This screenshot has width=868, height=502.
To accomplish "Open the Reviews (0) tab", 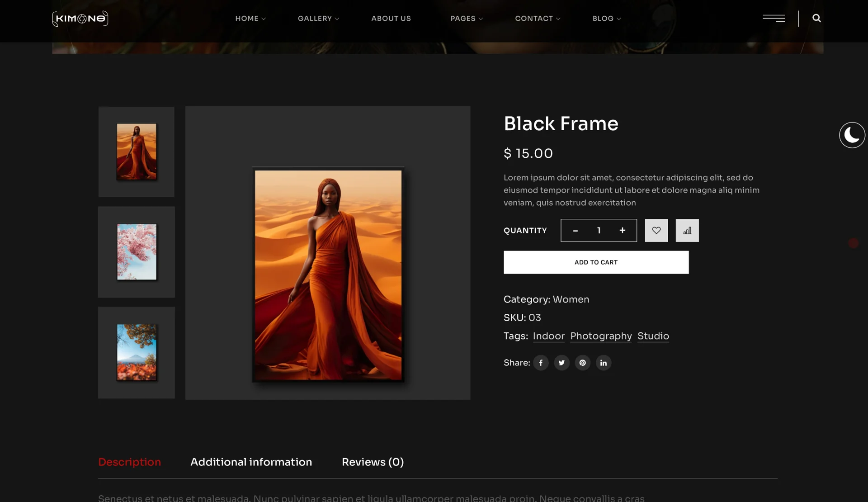I will click(x=373, y=462).
